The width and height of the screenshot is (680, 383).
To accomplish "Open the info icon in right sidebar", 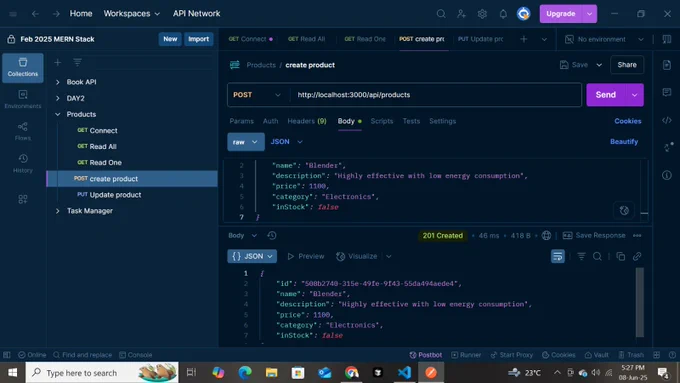I will (x=667, y=175).
